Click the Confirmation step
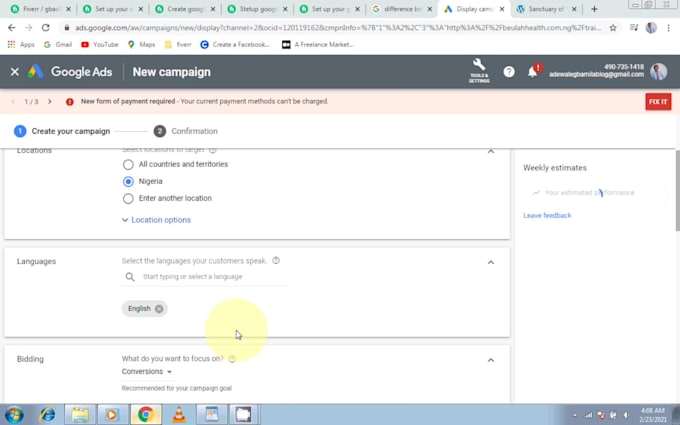The width and height of the screenshot is (680, 425). click(186, 131)
